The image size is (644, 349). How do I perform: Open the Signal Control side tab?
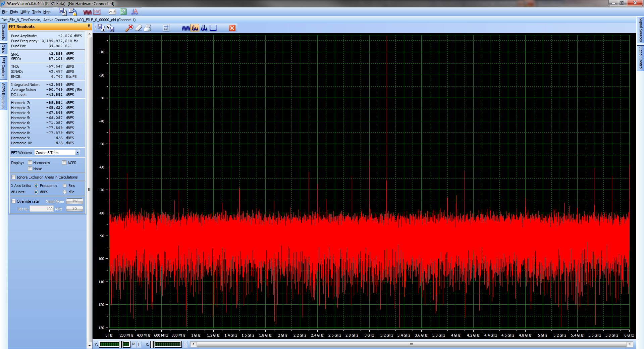[x=640, y=58]
